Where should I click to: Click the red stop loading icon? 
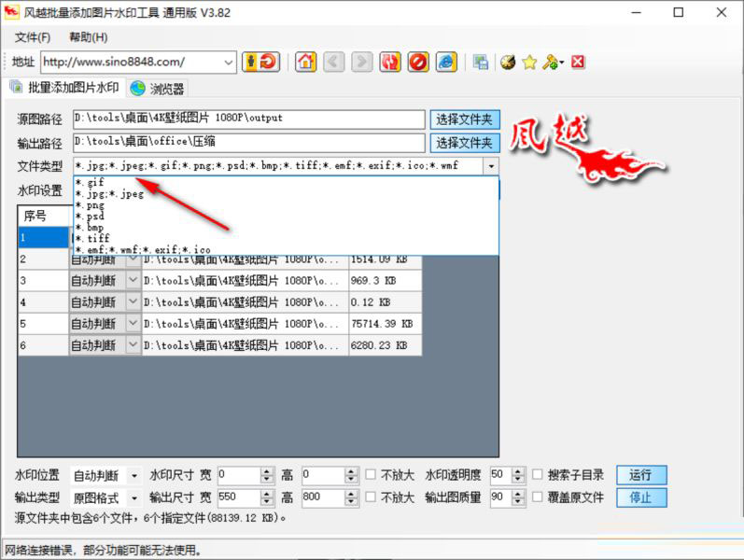tap(418, 62)
